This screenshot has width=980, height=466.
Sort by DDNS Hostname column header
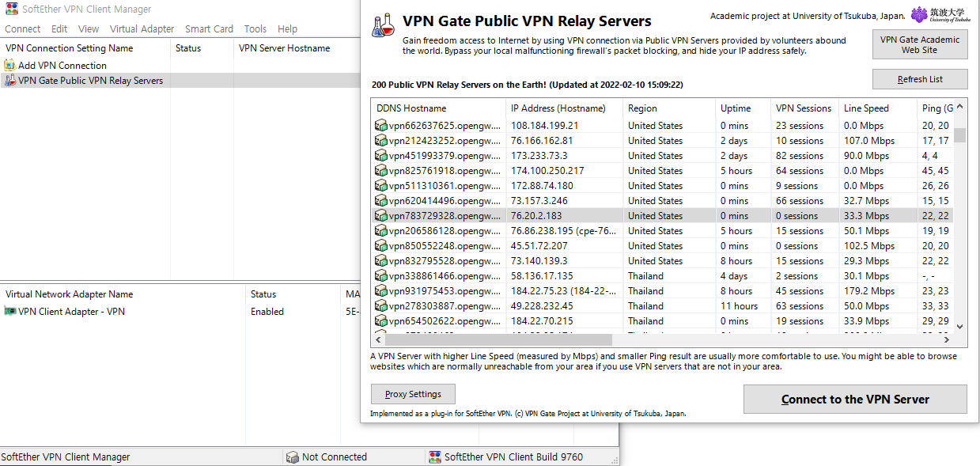click(438, 108)
